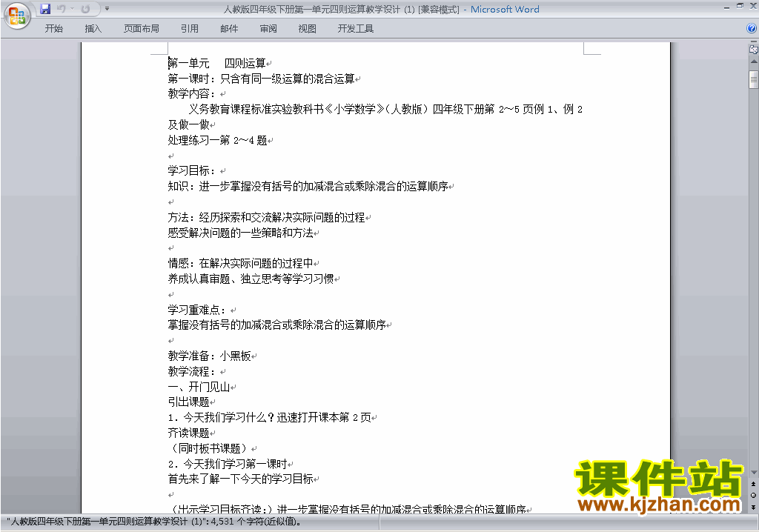Viewport: 759px width, 532px height.
Task: Click the line 情感:在解决实际问题的过程中
Action: click(x=241, y=263)
